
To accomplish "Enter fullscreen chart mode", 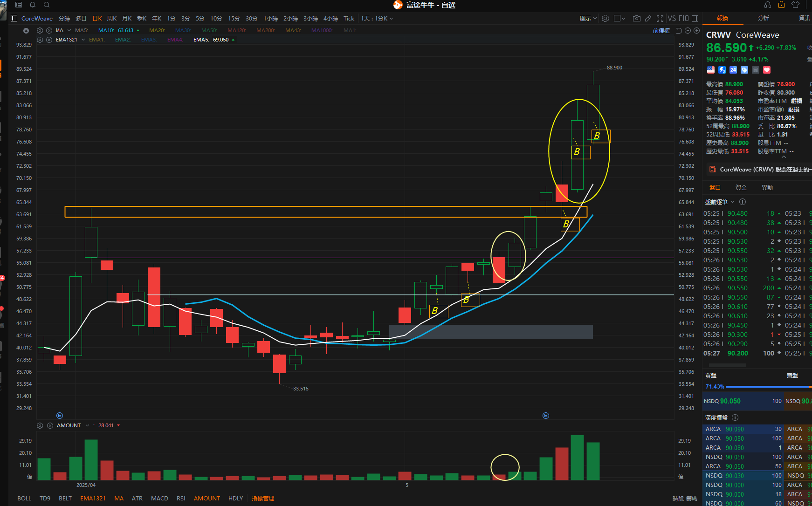I will tap(660, 19).
